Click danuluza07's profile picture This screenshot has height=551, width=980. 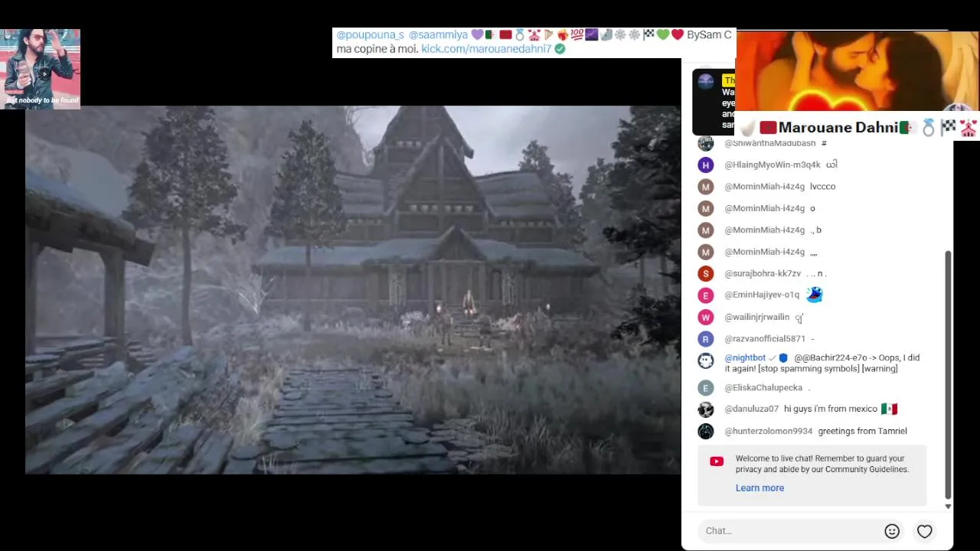(x=706, y=409)
